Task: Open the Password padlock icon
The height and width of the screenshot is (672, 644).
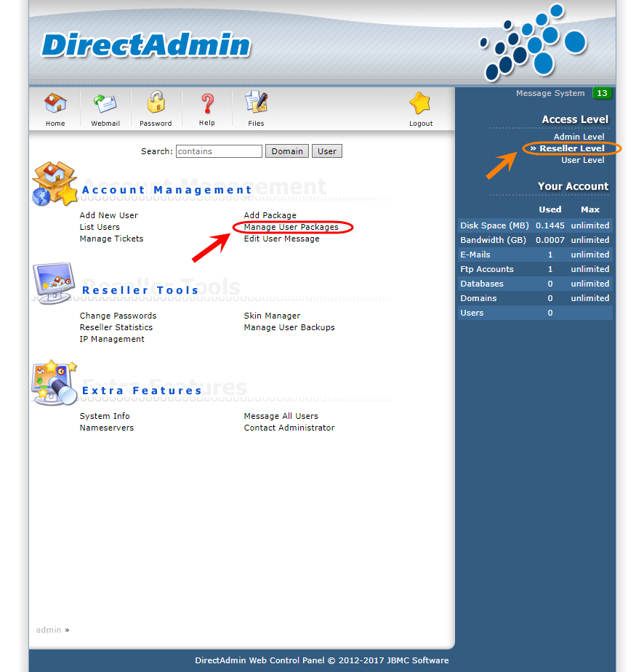Action: [x=156, y=103]
